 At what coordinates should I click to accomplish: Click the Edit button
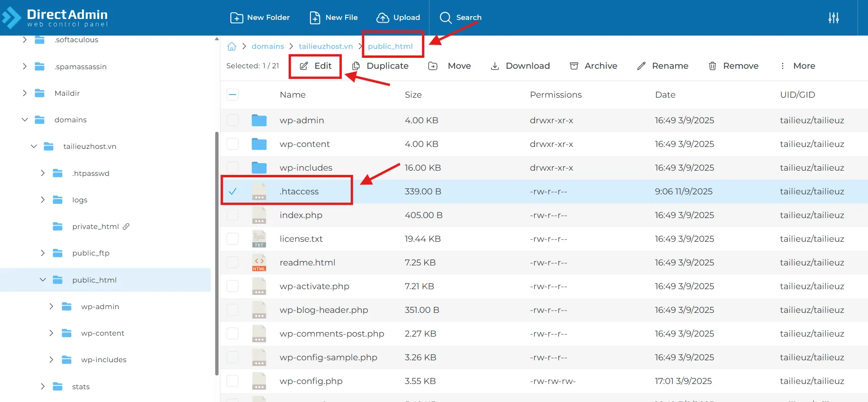[316, 66]
